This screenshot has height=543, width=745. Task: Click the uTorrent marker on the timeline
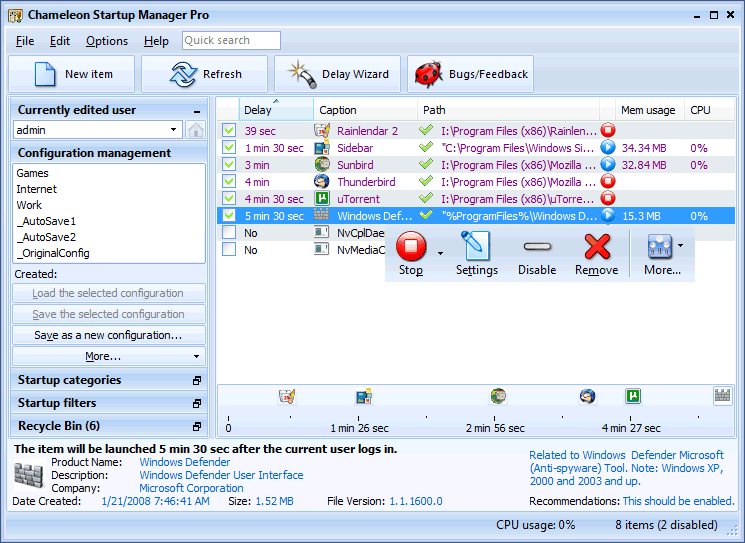click(633, 396)
